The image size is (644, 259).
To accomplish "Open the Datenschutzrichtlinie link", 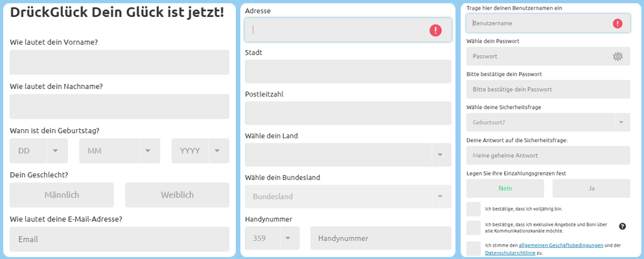I will pyautogui.click(x=508, y=253).
